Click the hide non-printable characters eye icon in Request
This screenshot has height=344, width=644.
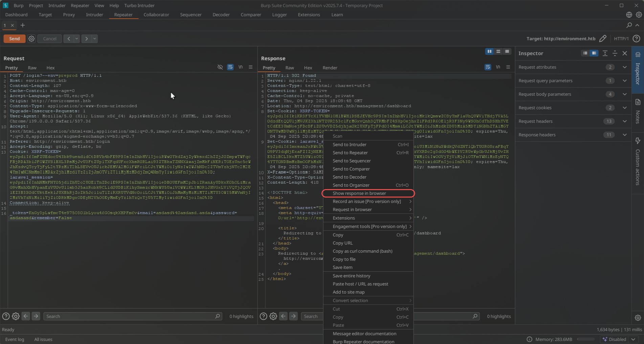(220, 67)
